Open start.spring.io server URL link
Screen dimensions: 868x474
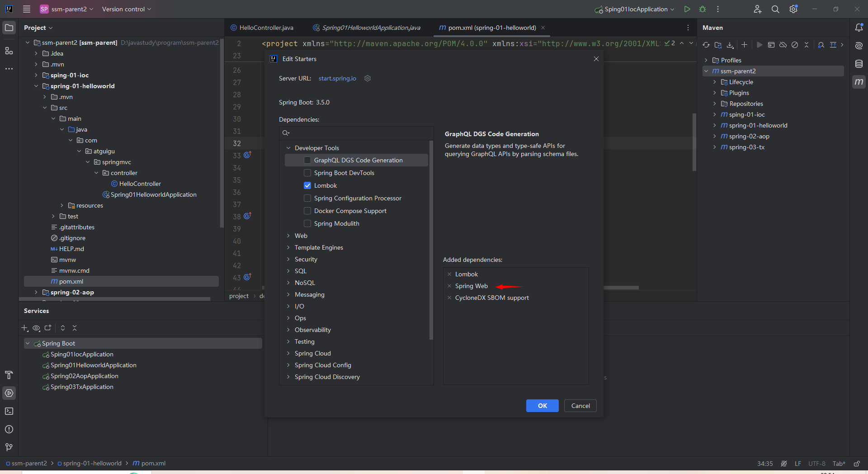point(337,78)
